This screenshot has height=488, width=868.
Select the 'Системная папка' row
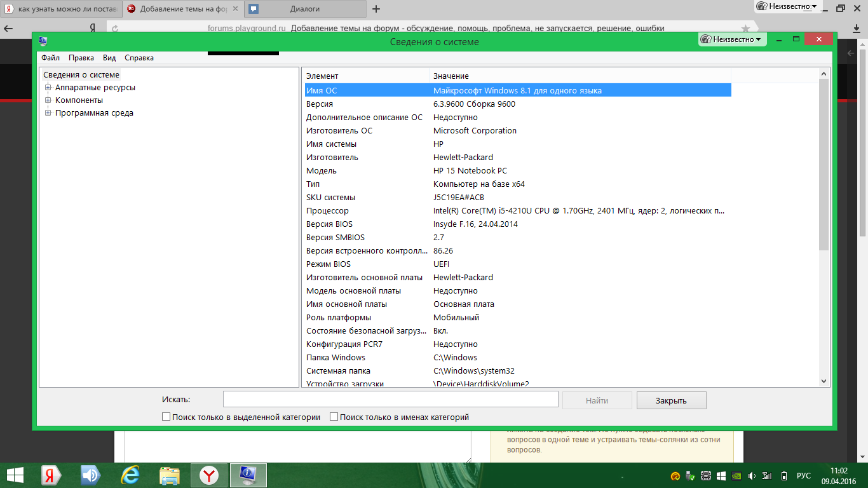(518, 370)
